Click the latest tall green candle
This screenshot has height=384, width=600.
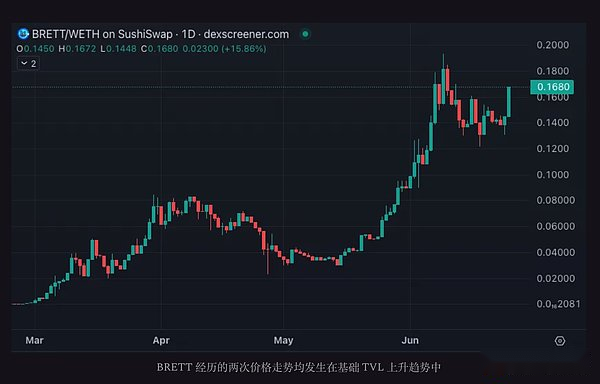pyautogui.click(x=509, y=102)
